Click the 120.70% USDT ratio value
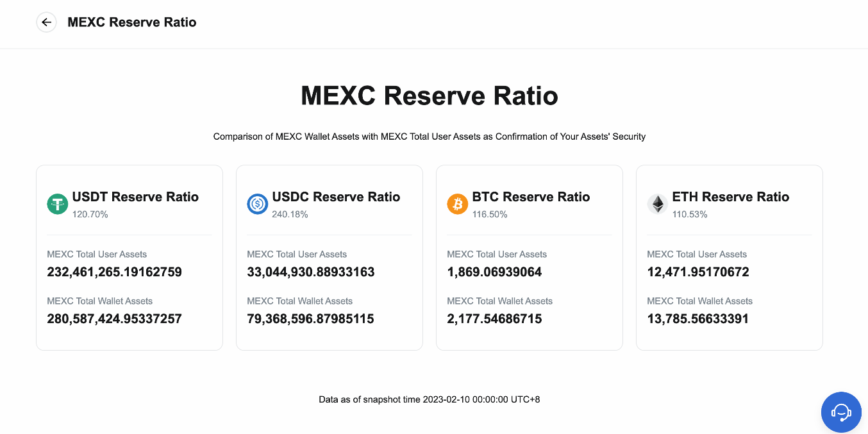The image size is (868, 434). tap(90, 214)
